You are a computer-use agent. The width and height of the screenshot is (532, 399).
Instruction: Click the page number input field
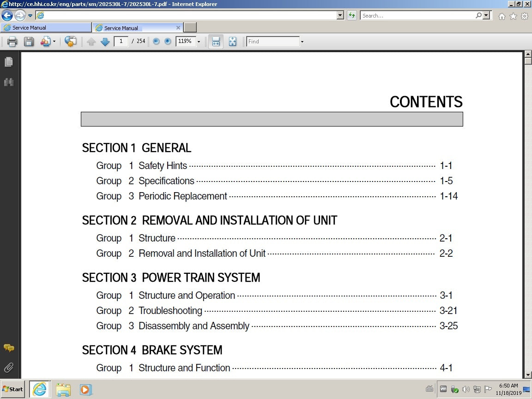pyautogui.click(x=121, y=42)
